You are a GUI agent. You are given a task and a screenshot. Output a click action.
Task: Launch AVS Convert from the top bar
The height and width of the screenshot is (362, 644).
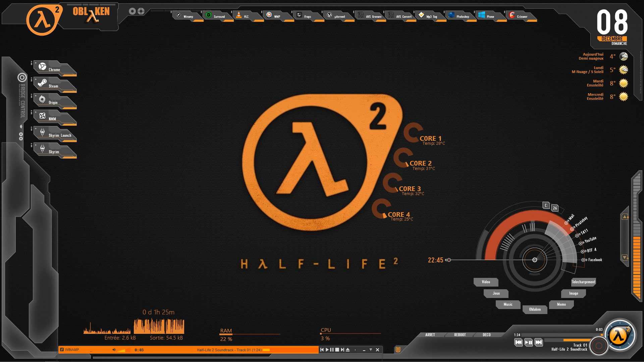click(400, 16)
